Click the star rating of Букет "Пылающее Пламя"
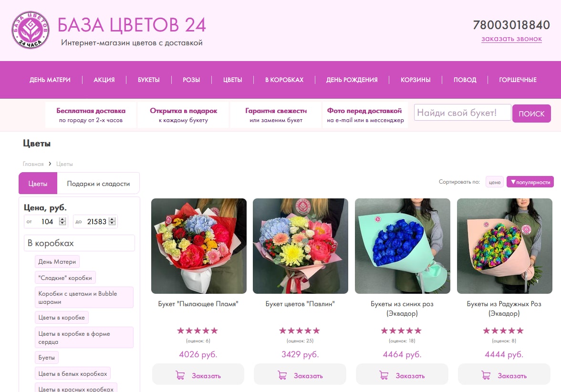Screen dimensions: 561x392 coord(197,330)
